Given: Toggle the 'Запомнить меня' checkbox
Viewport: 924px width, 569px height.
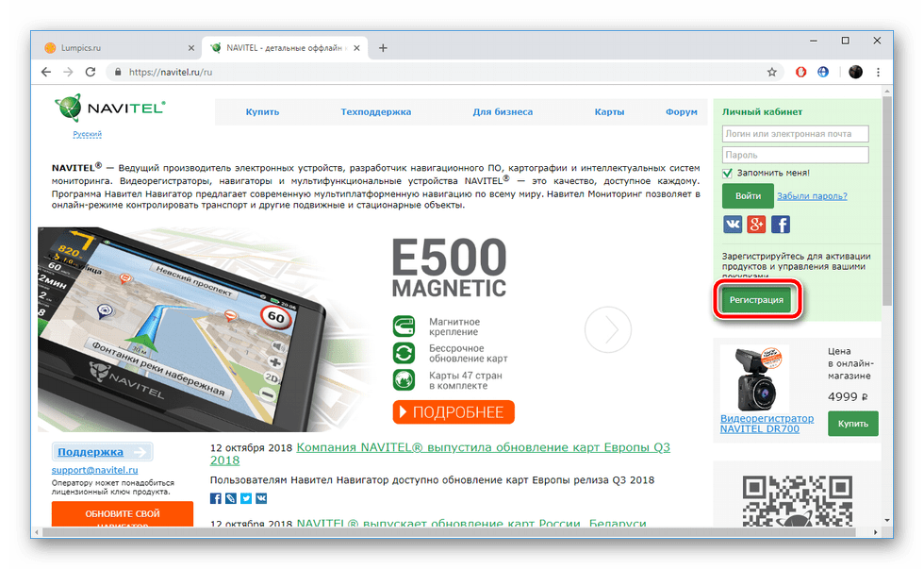Looking at the screenshot, I should point(727,173).
